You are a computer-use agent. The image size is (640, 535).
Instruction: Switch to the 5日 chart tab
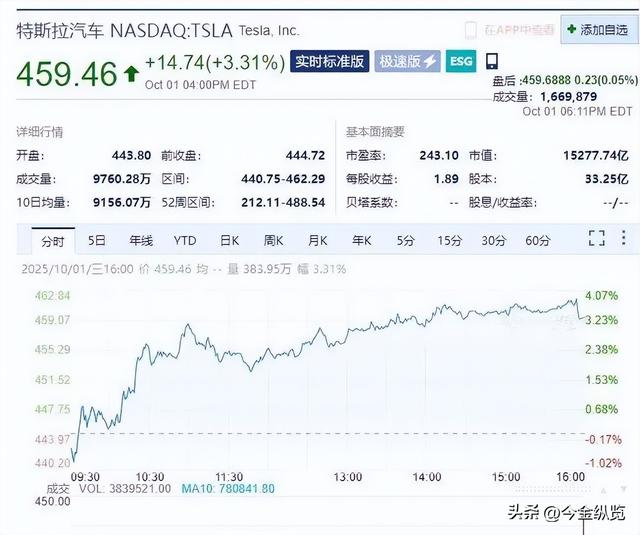tap(96, 240)
